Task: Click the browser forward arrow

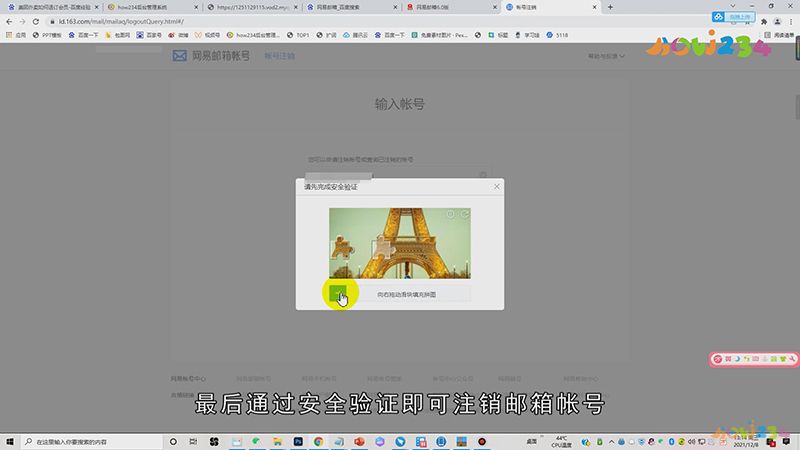Action: (22, 21)
